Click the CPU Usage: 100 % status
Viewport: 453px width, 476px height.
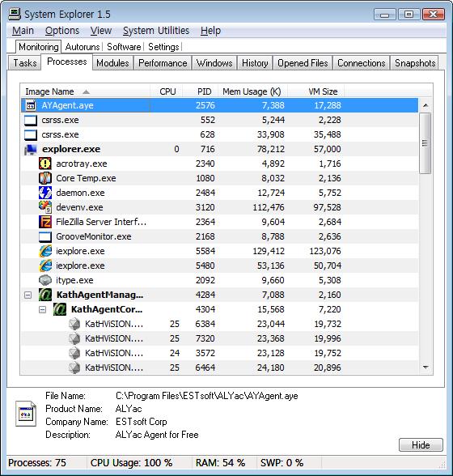click(x=131, y=463)
